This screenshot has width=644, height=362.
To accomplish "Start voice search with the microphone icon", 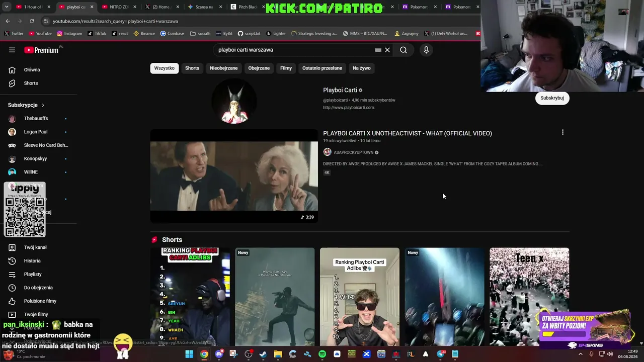I will point(426,50).
